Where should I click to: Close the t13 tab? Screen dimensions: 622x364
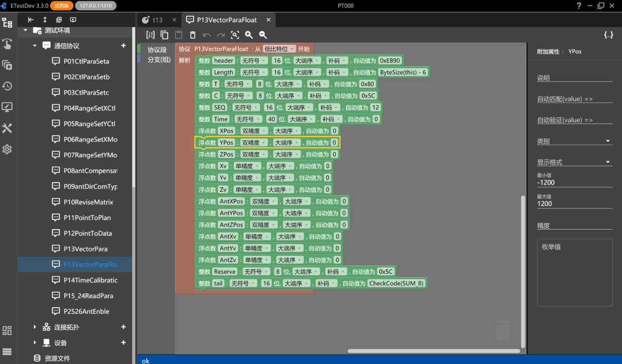[x=175, y=20]
